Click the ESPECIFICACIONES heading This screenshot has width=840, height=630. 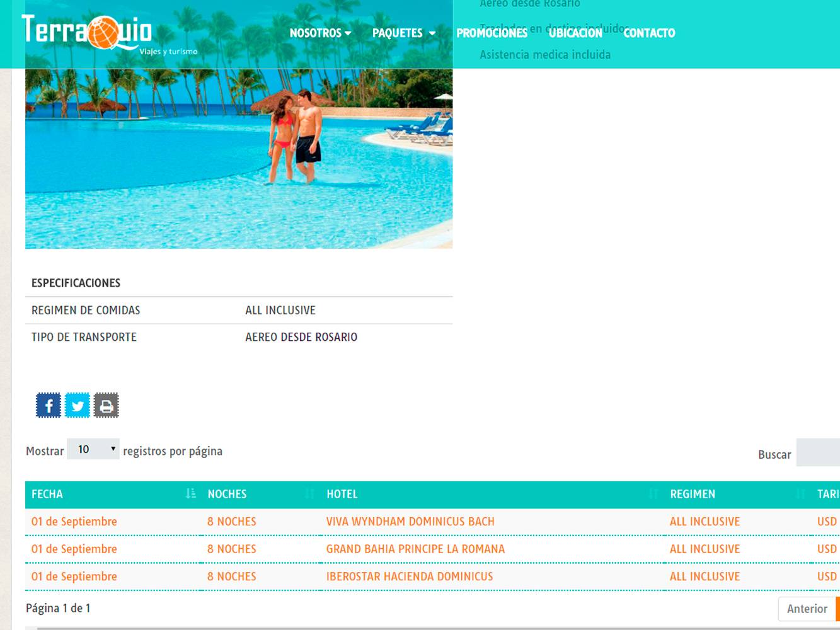[76, 283]
